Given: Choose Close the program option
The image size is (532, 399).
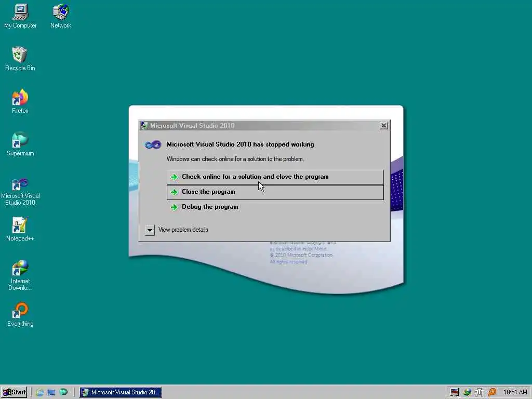Looking at the screenshot, I should coord(275,192).
